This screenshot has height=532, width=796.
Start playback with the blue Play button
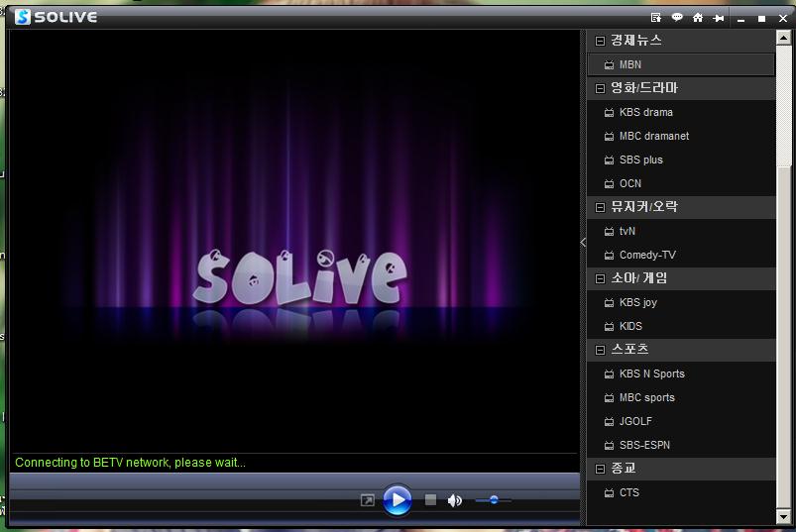(x=397, y=500)
